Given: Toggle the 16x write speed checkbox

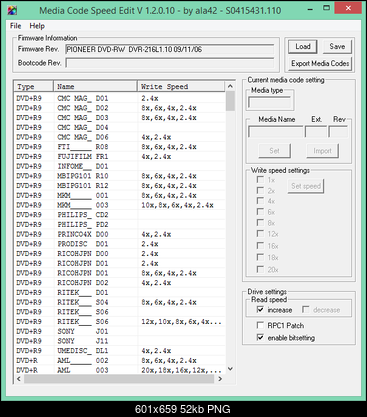Looking at the screenshot, I should (260, 246).
